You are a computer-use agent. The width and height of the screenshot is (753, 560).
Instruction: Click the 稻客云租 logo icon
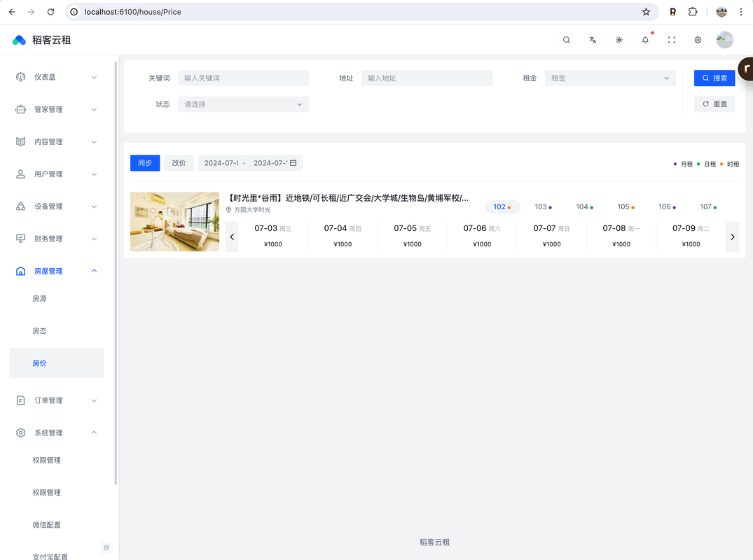[19, 41]
